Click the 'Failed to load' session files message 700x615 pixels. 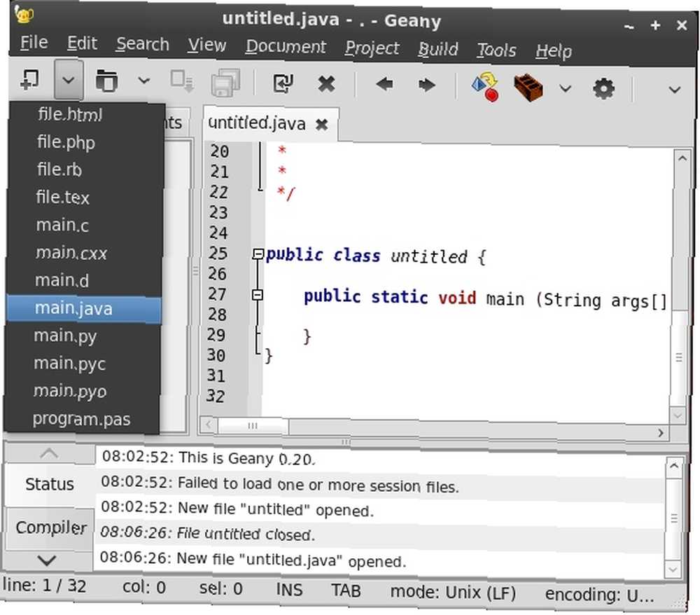(x=280, y=485)
